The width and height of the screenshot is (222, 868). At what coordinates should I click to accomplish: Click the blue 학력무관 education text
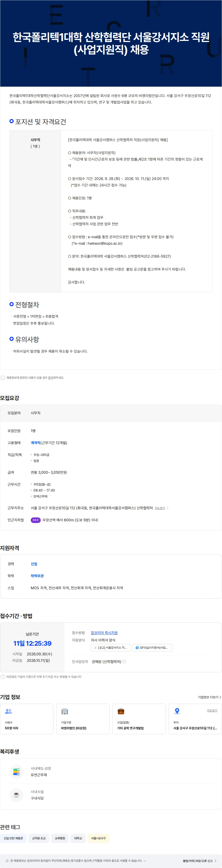37,576
